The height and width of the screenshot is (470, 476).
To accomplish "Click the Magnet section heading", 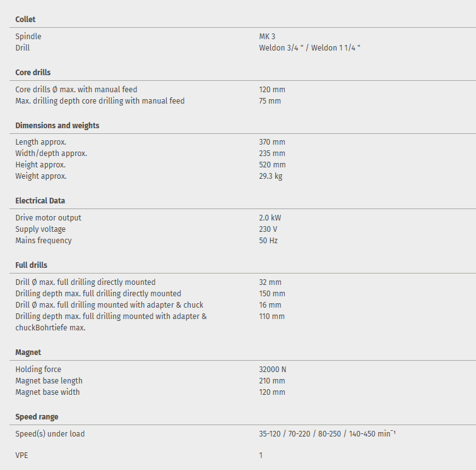I will 28,352.
